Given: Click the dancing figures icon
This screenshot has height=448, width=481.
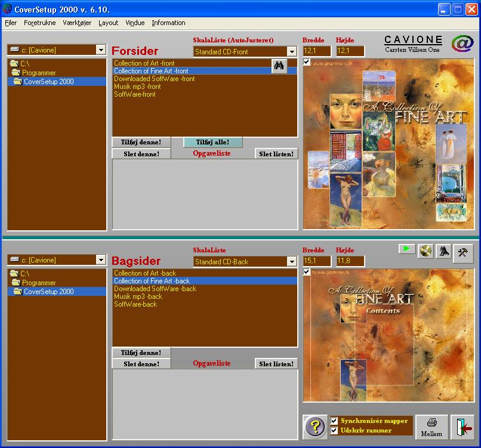Looking at the screenshot, I should (x=443, y=252).
